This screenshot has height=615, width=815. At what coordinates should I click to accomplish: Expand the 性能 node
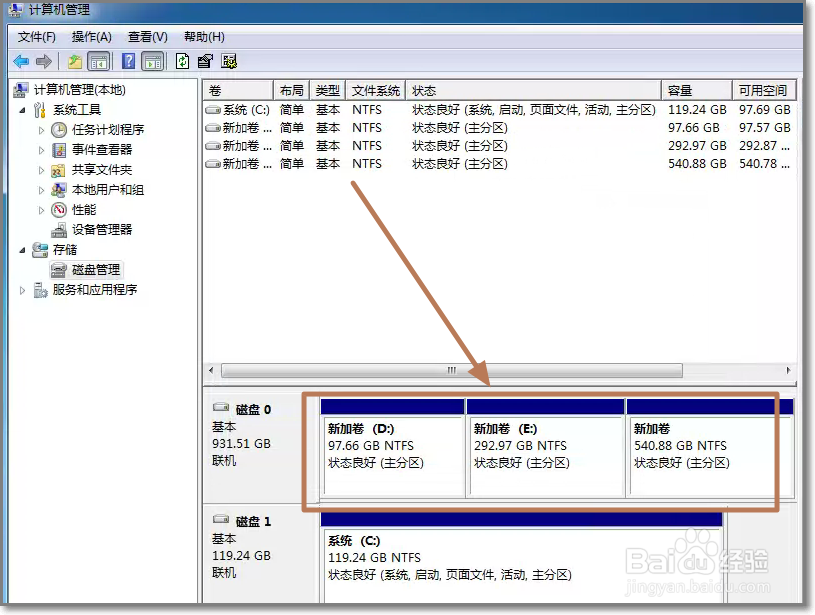41,210
